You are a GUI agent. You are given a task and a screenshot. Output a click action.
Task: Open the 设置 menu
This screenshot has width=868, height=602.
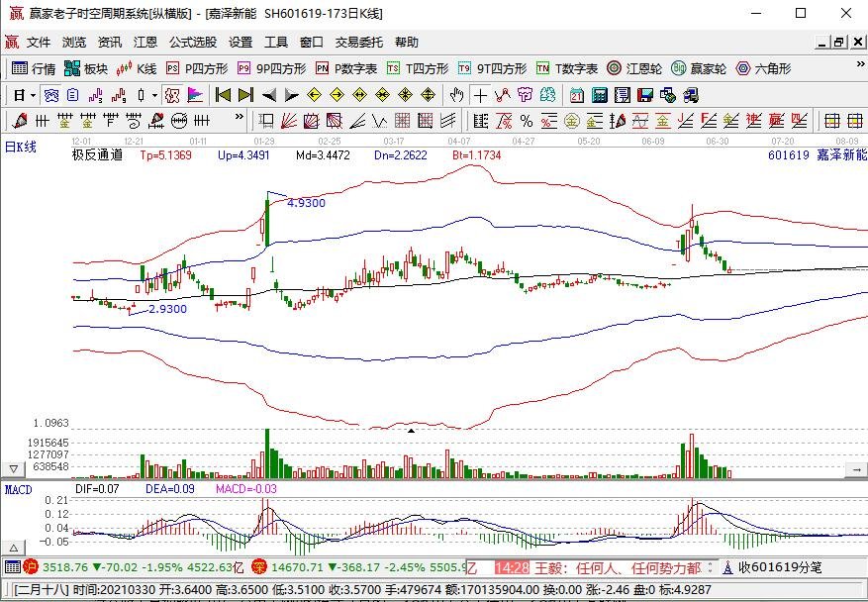pos(241,43)
